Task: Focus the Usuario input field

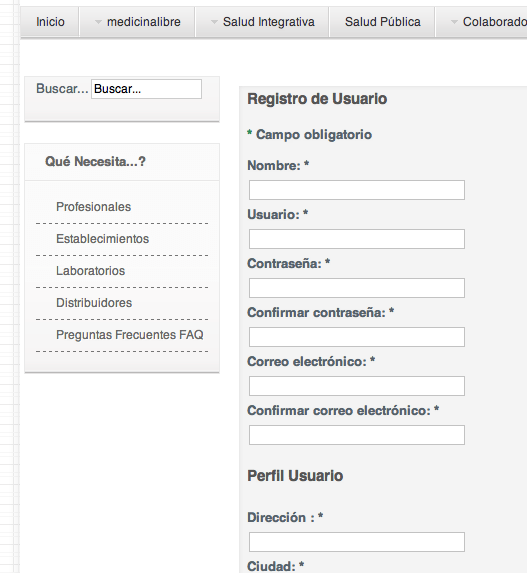Action: (x=357, y=239)
